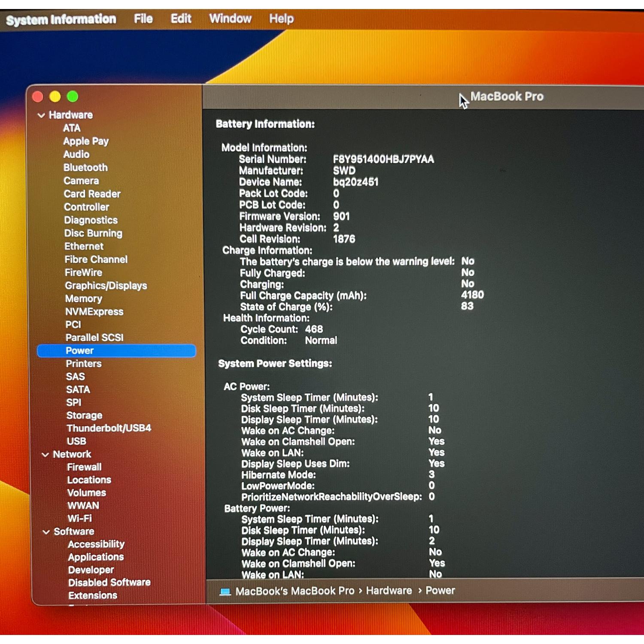The image size is (644, 644).
Task: Select PCI in the sidebar
Action: pos(73,325)
